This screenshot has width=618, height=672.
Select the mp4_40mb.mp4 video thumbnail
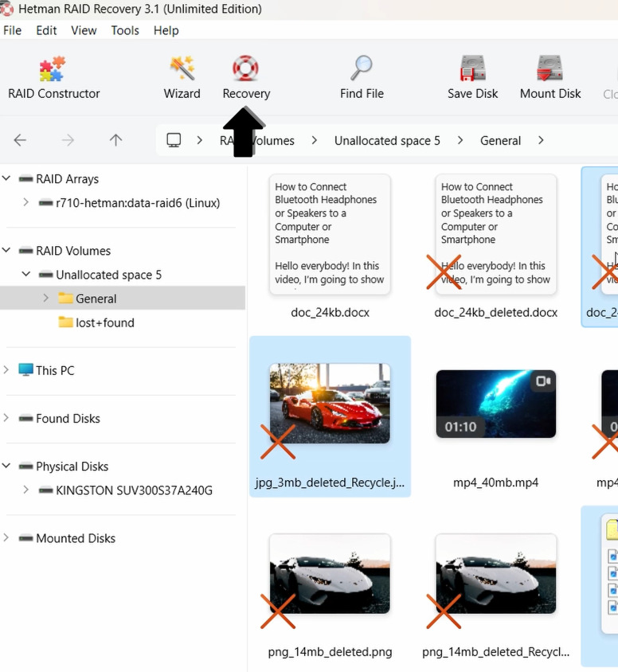(x=496, y=404)
